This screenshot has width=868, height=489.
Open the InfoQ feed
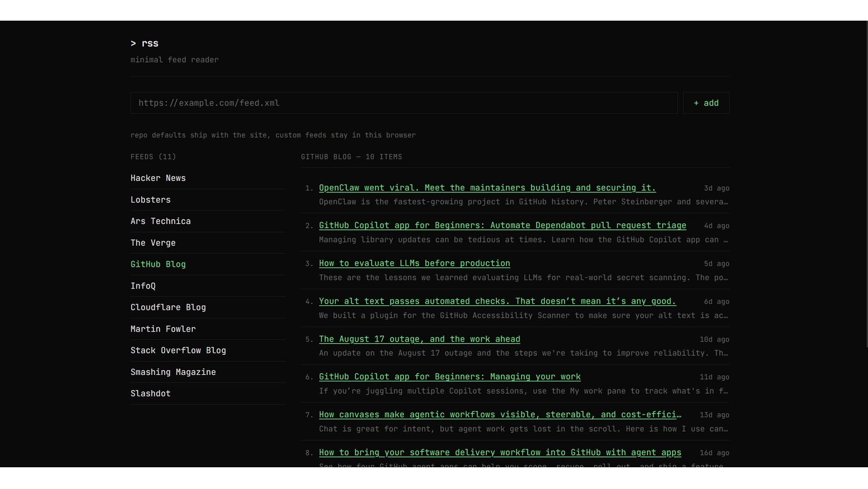click(x=143, y=286)
